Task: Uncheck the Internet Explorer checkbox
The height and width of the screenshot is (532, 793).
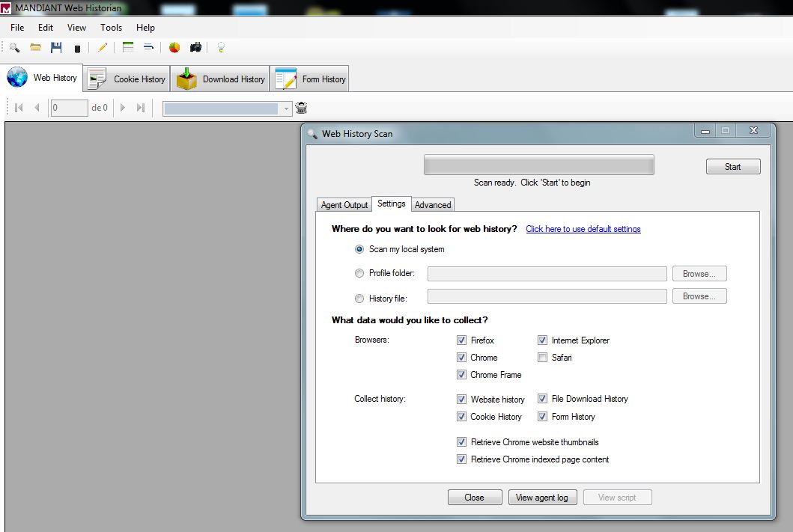Action: [x=542, y=340]
